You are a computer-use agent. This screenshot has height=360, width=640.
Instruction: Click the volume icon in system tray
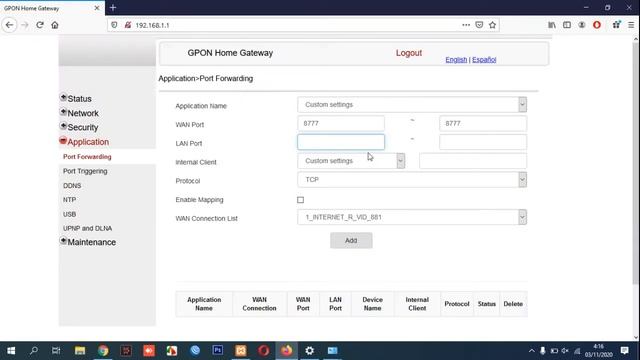[565, 351]
